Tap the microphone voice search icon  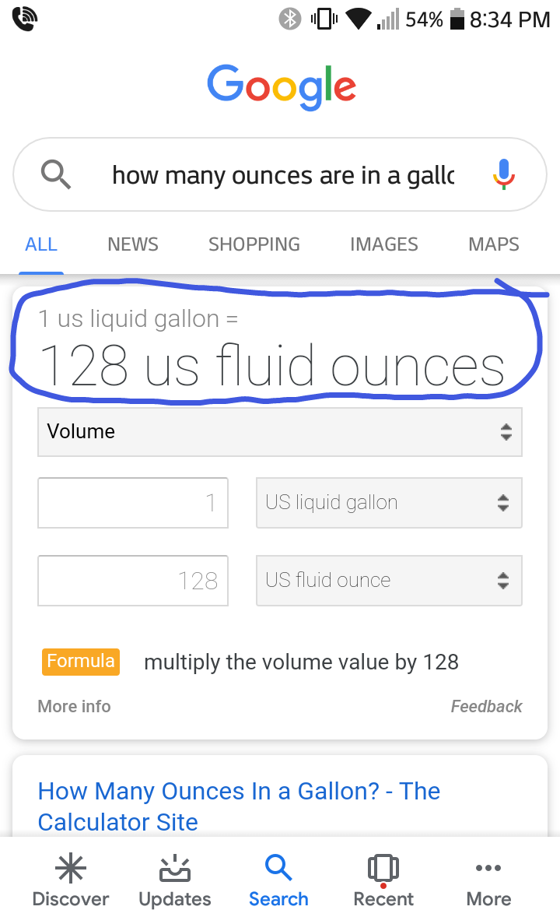pos(504,174)
